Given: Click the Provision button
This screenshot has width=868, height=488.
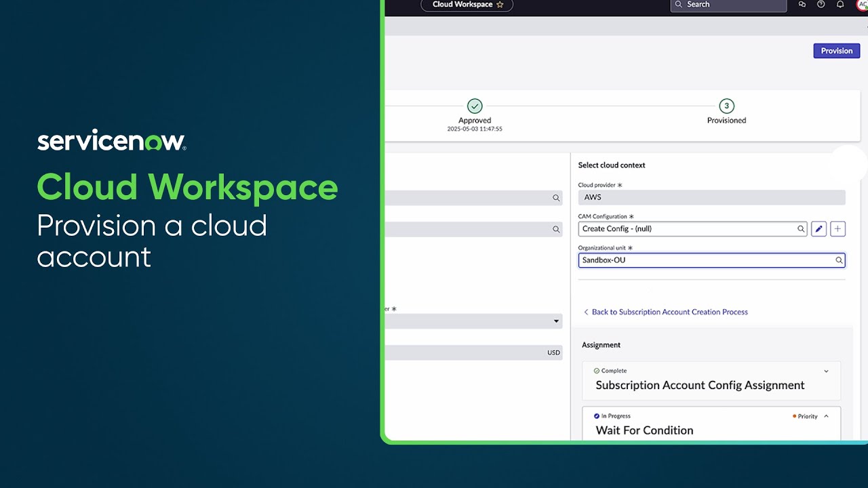Looking at the screenshot, I should coord(836,50).
